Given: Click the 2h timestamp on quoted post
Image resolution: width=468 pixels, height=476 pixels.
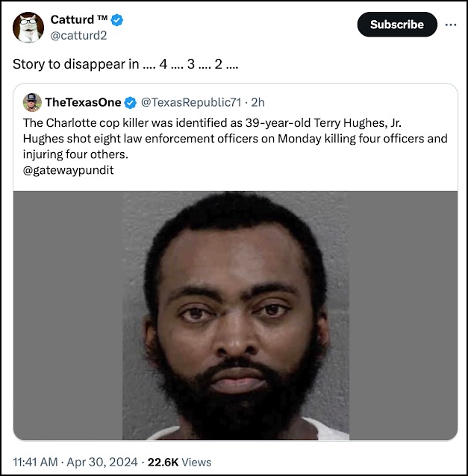Looking at the screenshot, I should (258, 102).
